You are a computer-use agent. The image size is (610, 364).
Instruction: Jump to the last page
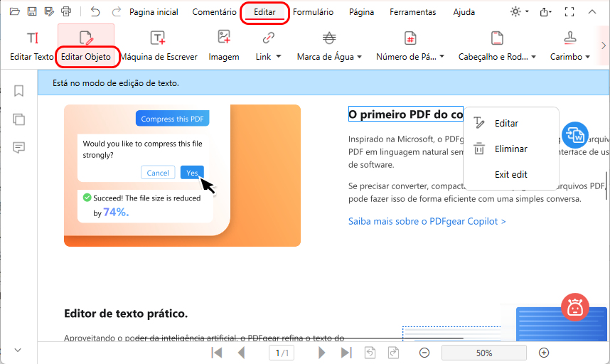346,353
